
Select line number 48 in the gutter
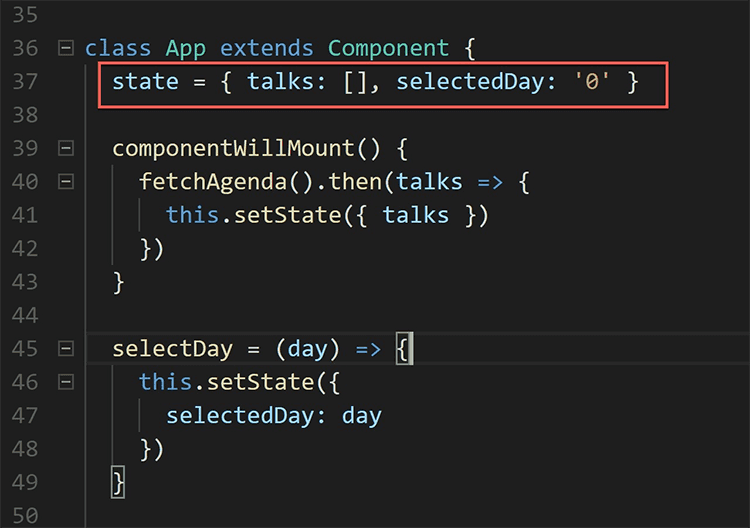pos(27,449)
